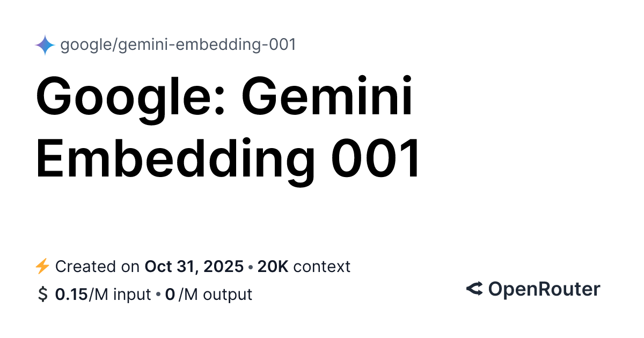Click the Gemini sparkle icon
Viewport: 644px width, 338px height.
click(x=45, y=46)
